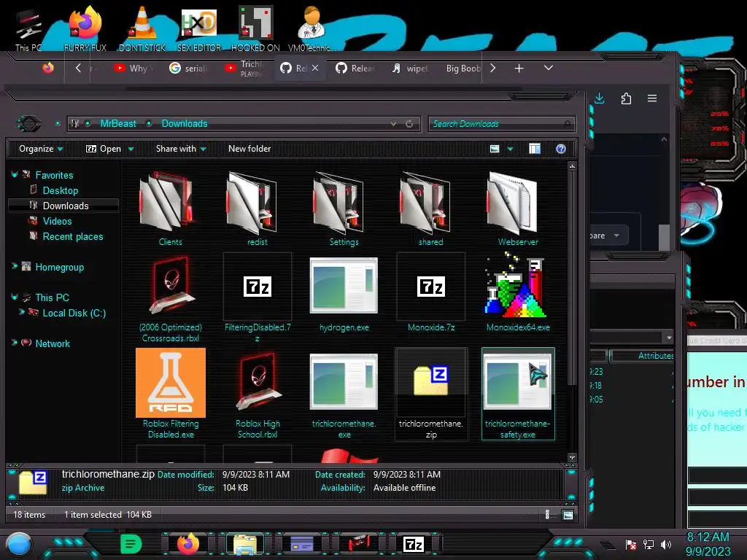747x560 pixels.
Task: Select trichloromethane.zip archive
Action: [x=431, y=394]
